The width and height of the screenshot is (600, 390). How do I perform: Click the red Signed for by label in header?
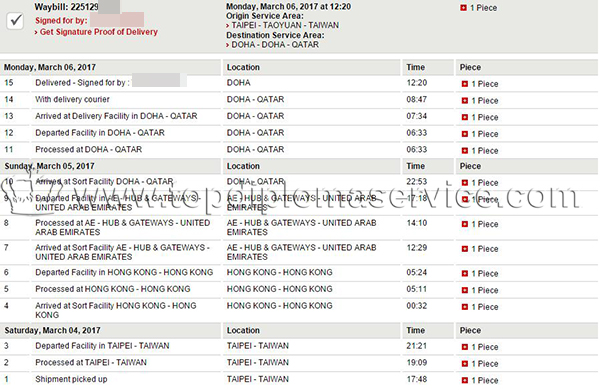click(61, 21)
